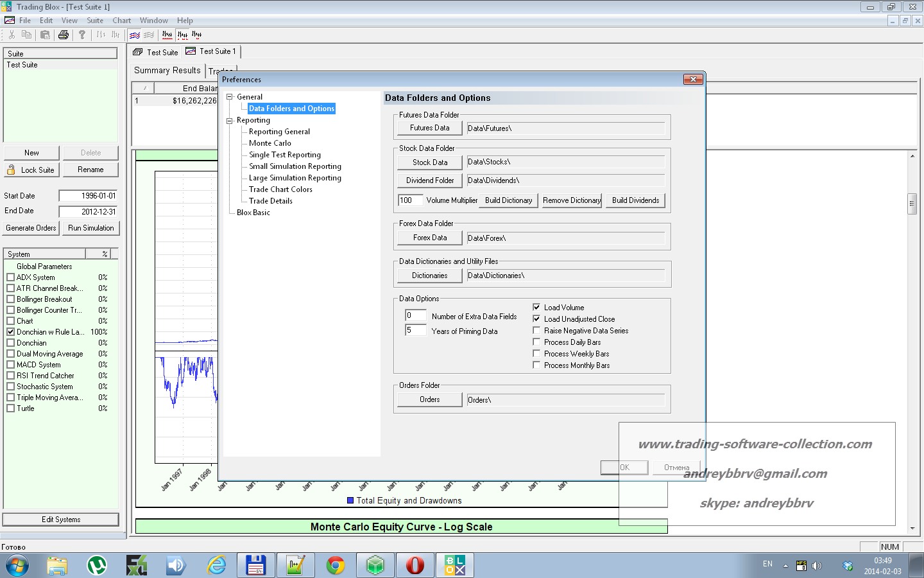Click the Print toolbar icon
Screen dimensions: 924x578
(63, 35)
